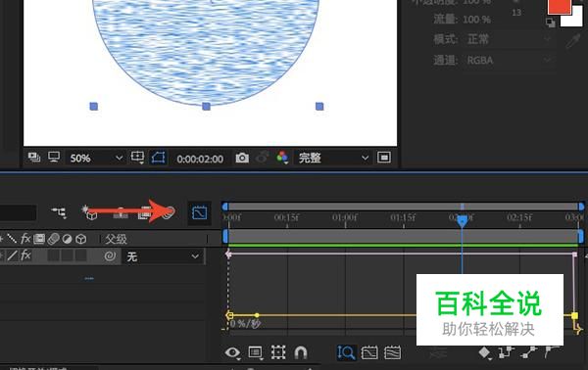Toggle the layer's 3D layer switch box
588x370 pixels.
click(81, 255)
